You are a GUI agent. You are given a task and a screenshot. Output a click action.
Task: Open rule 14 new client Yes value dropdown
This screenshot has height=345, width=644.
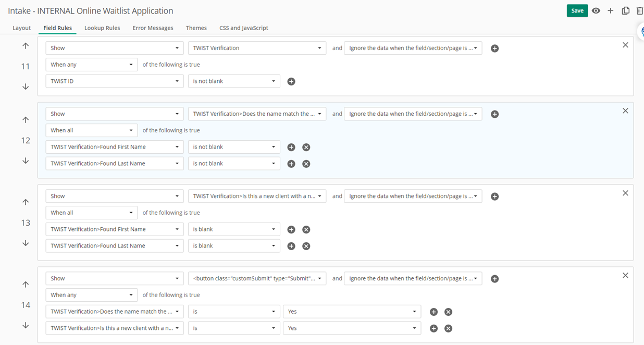pos(352,328)
